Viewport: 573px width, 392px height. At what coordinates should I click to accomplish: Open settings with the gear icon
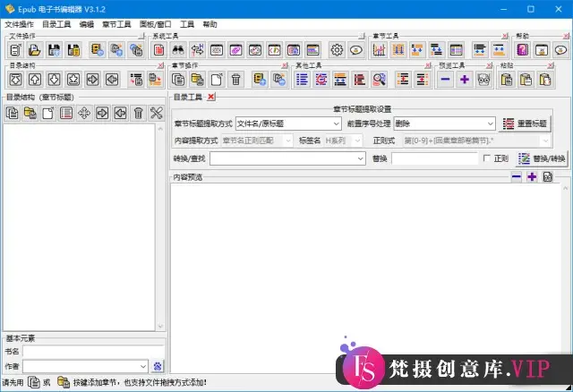[337, 50]
